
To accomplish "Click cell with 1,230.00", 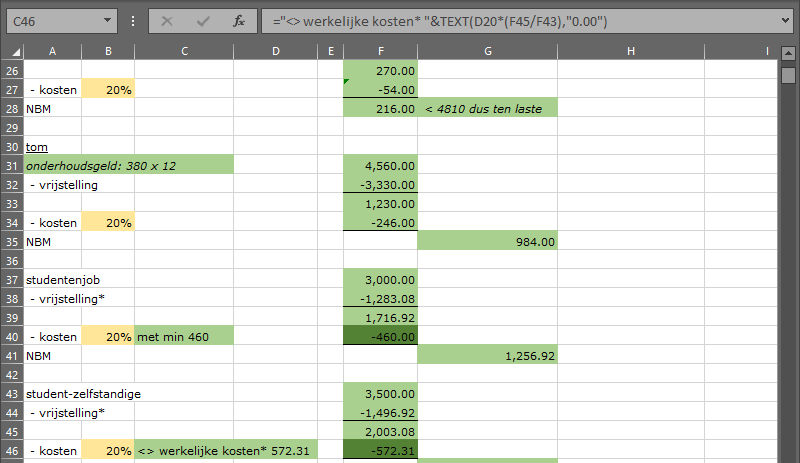I will [381, 204].
